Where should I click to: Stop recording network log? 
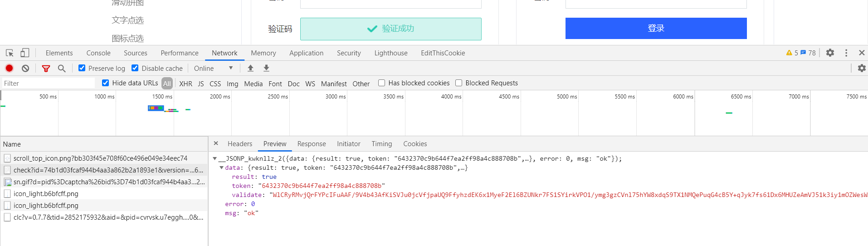pos(9,68)
